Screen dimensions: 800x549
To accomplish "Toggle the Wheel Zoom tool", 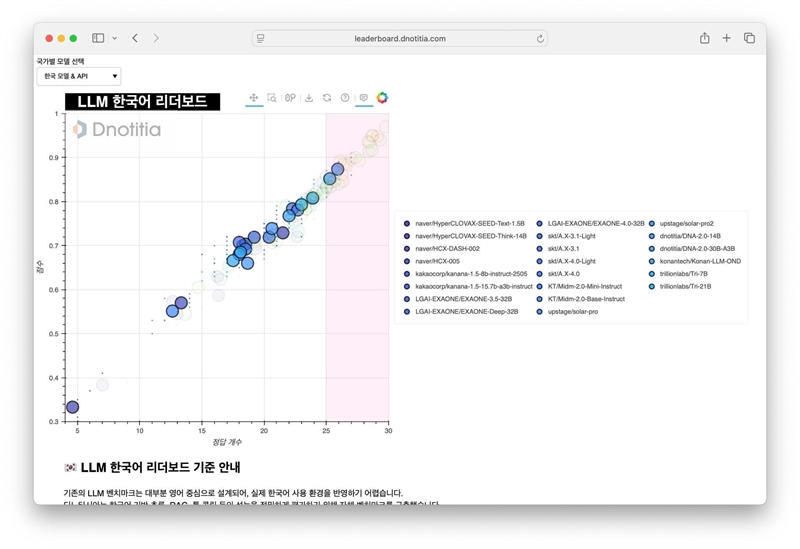I will (290, 97).
